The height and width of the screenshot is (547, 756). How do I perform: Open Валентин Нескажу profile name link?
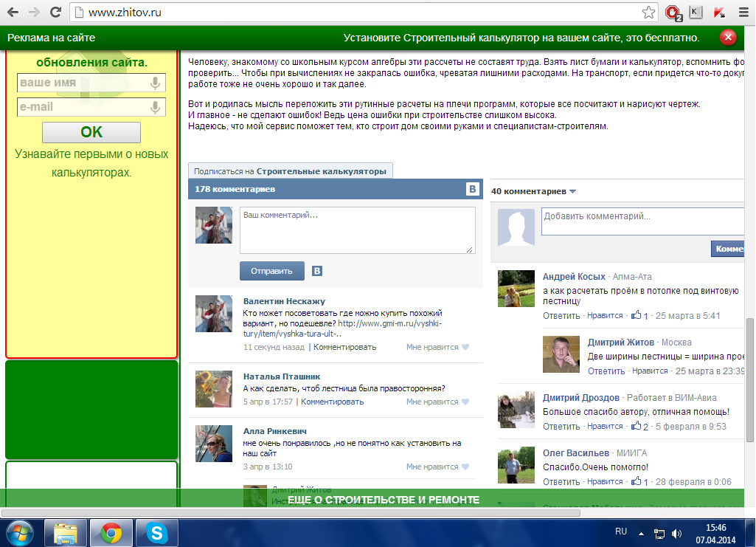284,301
